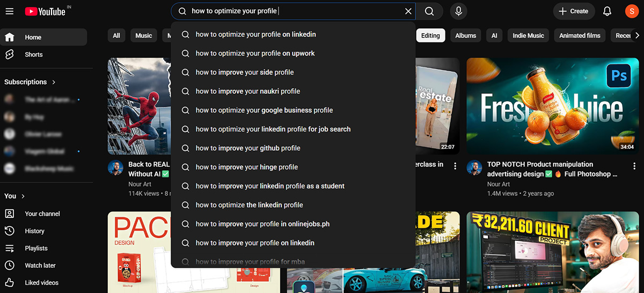Select the Albums filter chip
644x293 pixels.
coord(465,35)
